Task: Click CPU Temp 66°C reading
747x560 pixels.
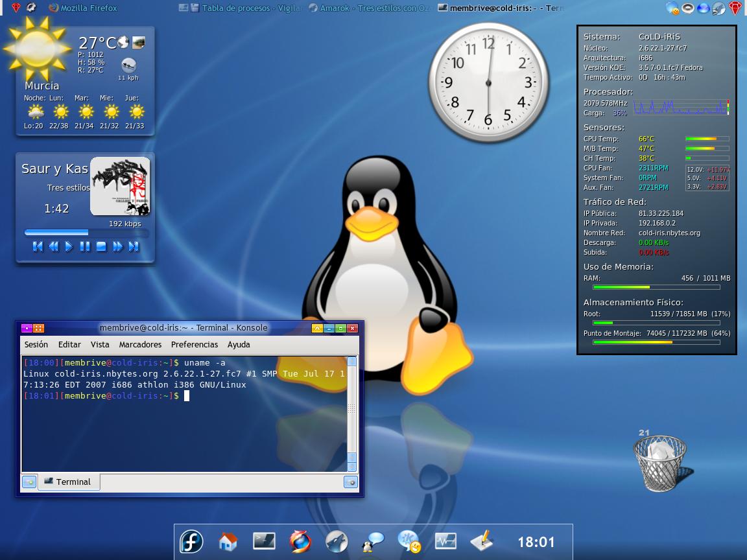Action: coord(646,139)
